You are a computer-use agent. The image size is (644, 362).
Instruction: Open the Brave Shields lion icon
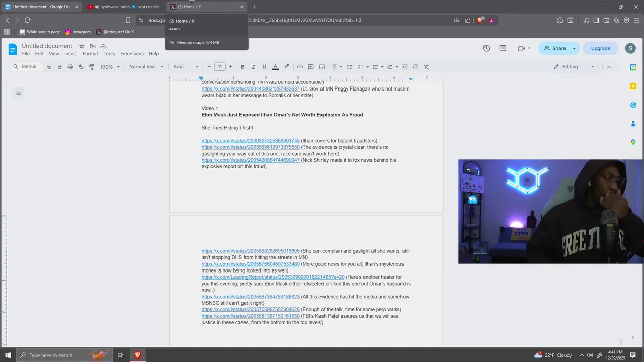click(x=480, y=20)
